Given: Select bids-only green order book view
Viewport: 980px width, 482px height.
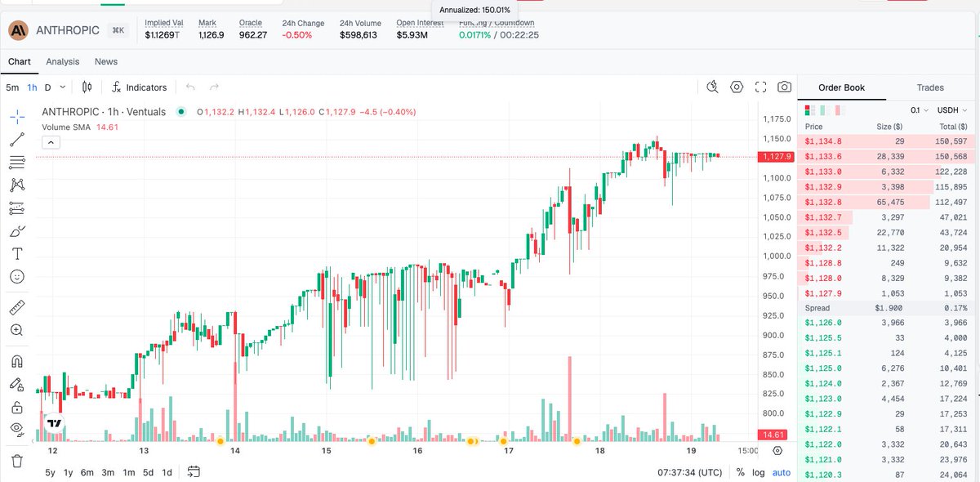Looking at the screenshot, I should (x=823, y=110).
